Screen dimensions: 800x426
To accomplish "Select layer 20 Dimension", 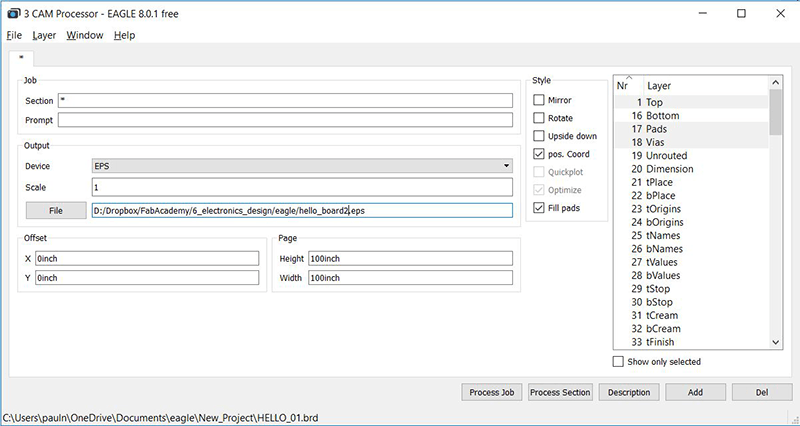I will (x=692, y=168).
